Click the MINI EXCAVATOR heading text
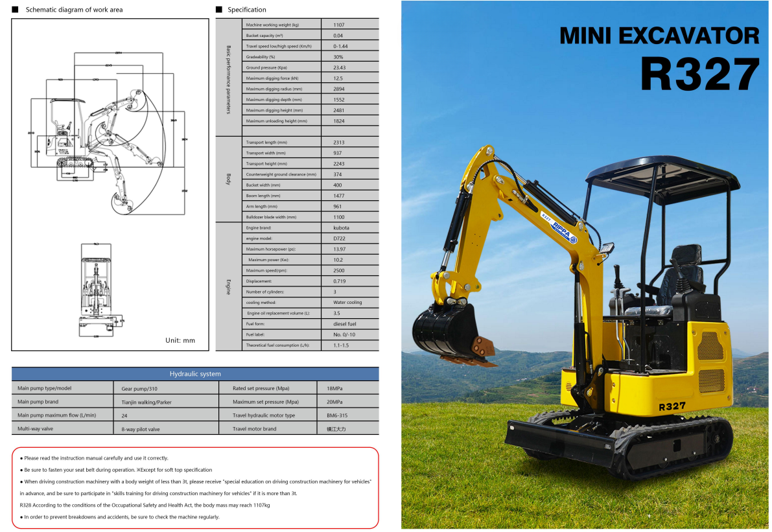This screenshot has height=532, width=772. click(x=659, y=36)
